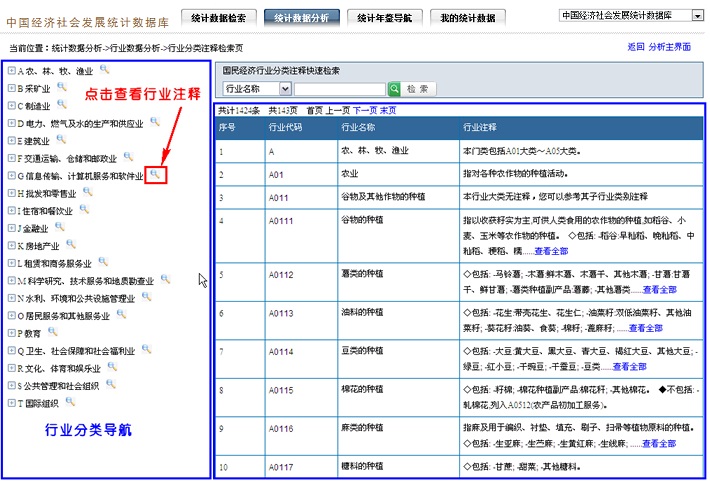Click magnifier icon beside A农、林、牧、渔业
Viewport: 710px width, 481px height.
tap(105, 70)
